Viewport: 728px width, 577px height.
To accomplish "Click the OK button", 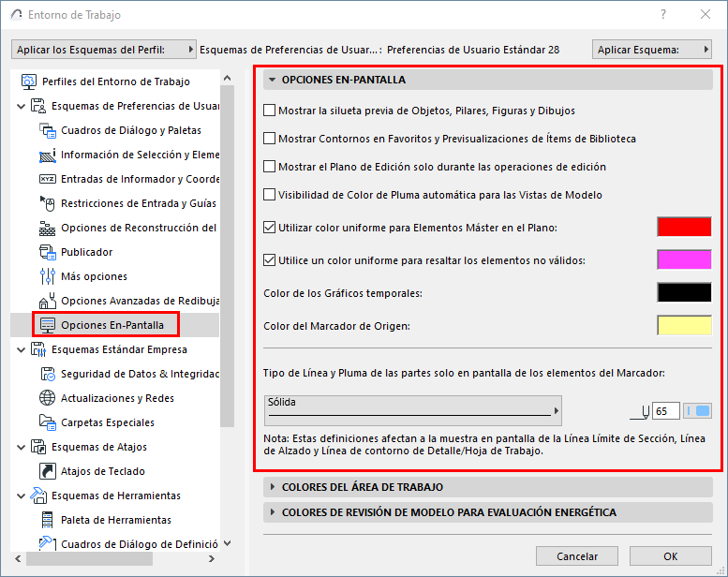I will [671, 556].
